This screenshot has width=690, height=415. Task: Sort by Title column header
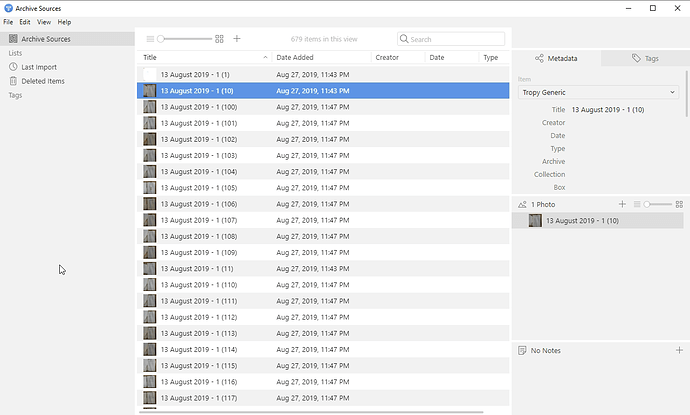pos(204,57)
